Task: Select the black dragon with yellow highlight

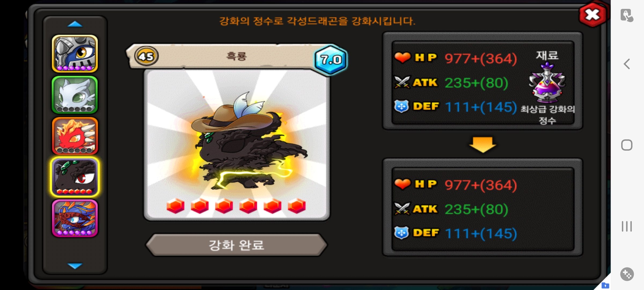Action: coord(75,177)
